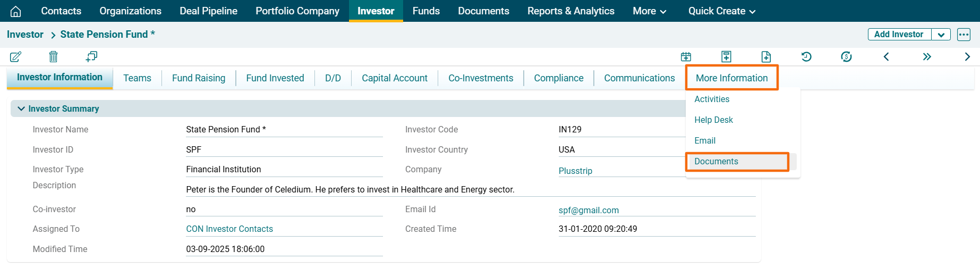Open the CON Investor Contacts link

point(229,229)
